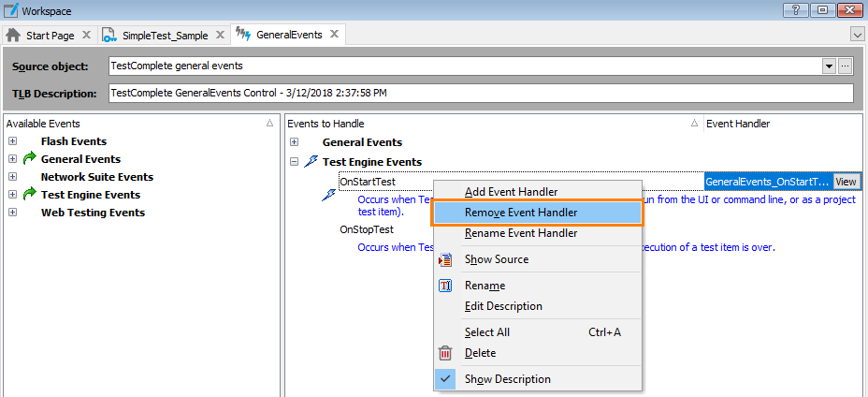Click the TLB Description field

point(481,93)
